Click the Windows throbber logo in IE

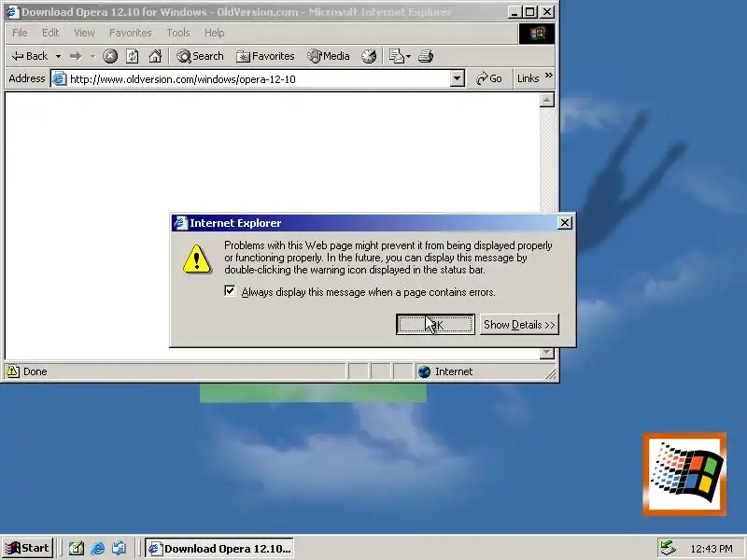[536, 34]
